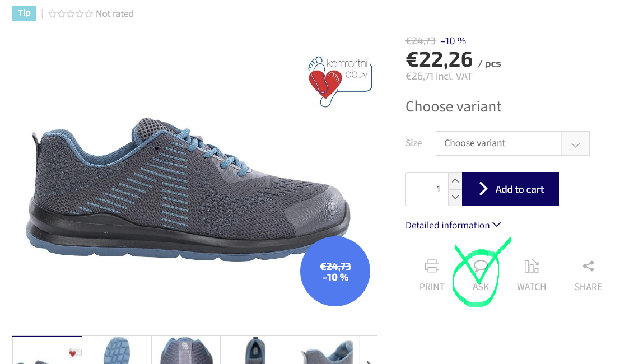Screen dimensions: 620x364
Task: Open the Size Choose variant dropdown
Action: click(512, 143)
